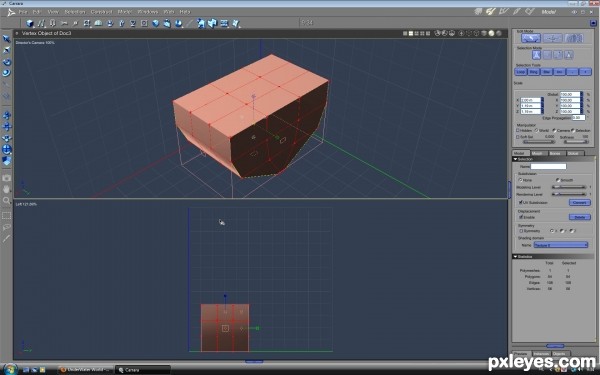Select Smooth subdivision radio button
This screenshot has height=375, width=600.
point(558,180)
